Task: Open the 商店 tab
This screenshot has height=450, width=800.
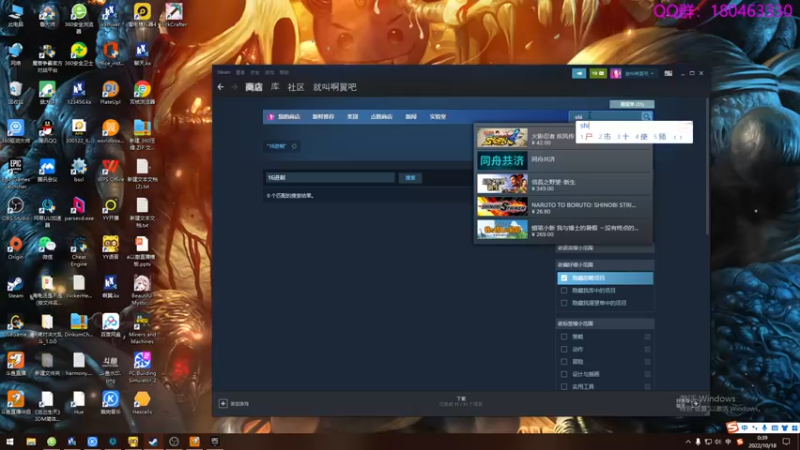Action: click(254, 87)
